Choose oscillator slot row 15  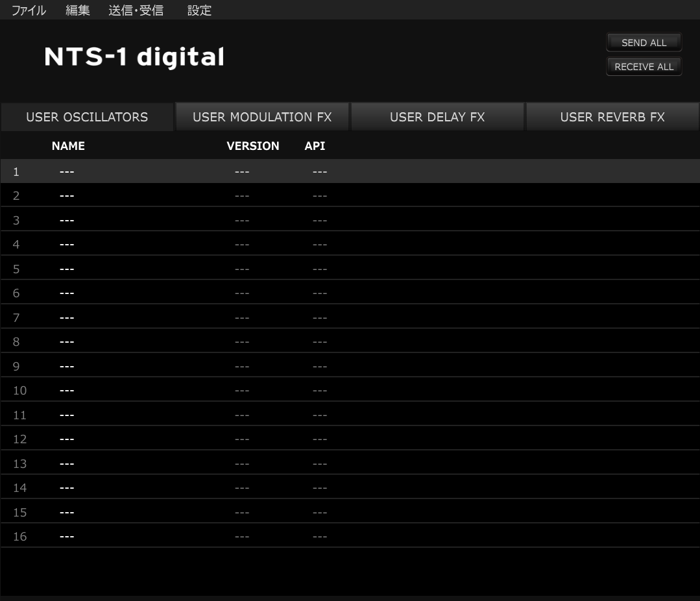tap(350, 512)
